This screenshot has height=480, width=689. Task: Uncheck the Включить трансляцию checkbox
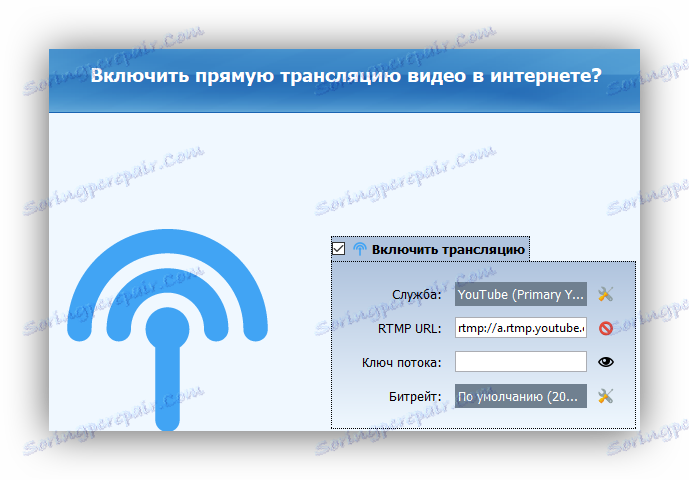(x=338, y=249)
